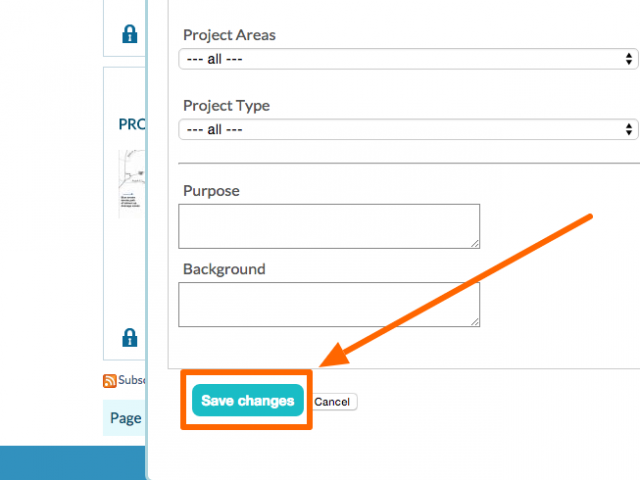Screen dimensions: 640x480
Task: Click the project map thumbnail
Action: coord(131,184)
